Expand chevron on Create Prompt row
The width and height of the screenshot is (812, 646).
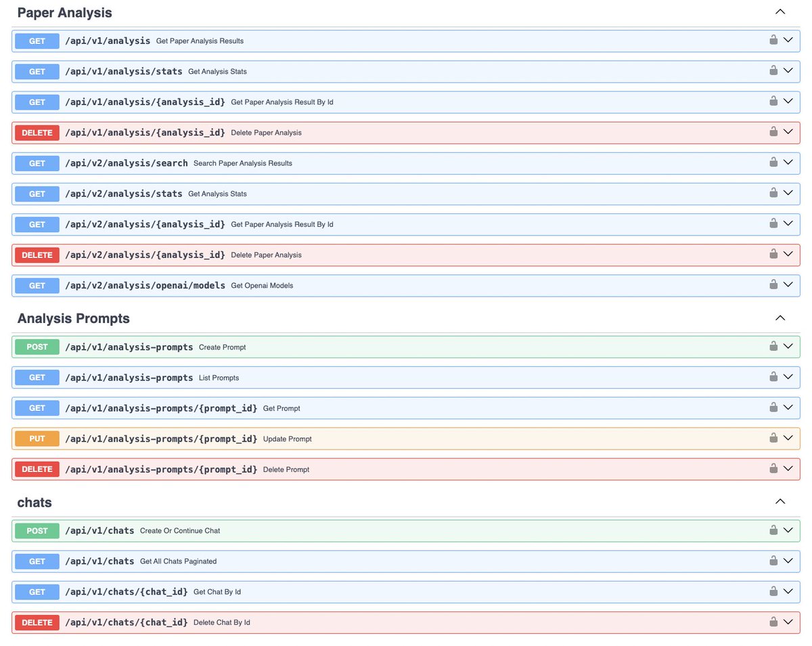(788, 347)
